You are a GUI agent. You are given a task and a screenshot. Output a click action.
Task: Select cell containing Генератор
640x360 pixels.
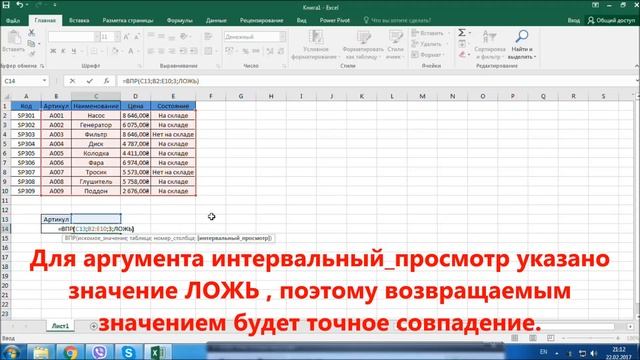point(96,125)
